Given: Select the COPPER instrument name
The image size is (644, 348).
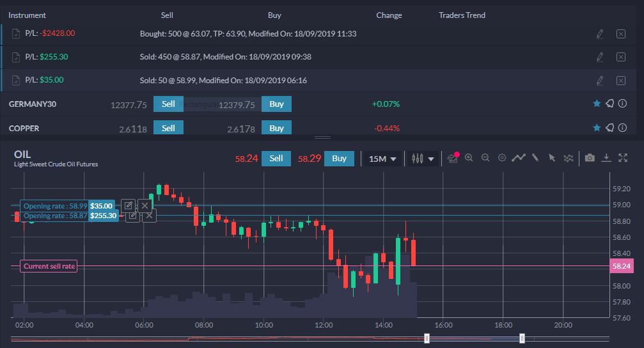Looking at the screenshot, I should (24, 128).
